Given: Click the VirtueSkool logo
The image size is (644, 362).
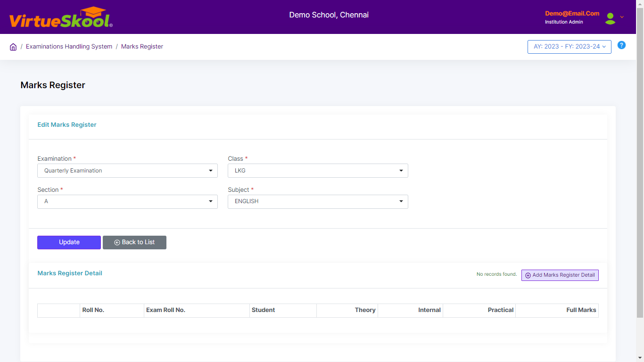Looking at the screenshot, I should tap(61, 17).
